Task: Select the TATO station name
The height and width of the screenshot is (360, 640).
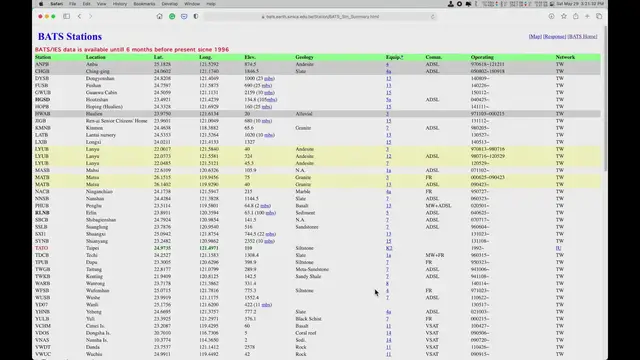Action: (42, 248)
